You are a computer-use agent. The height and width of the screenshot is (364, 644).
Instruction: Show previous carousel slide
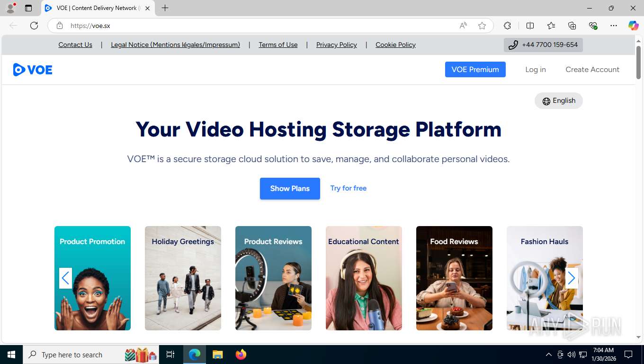point(65,278)
